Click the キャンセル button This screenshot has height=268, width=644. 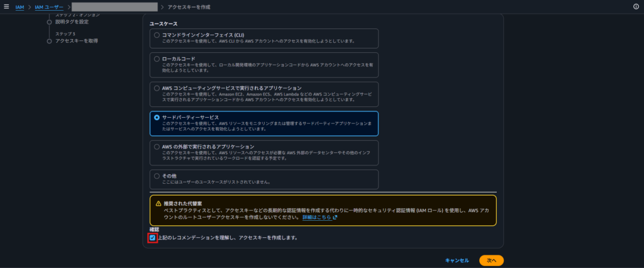[x=457, y=260]
